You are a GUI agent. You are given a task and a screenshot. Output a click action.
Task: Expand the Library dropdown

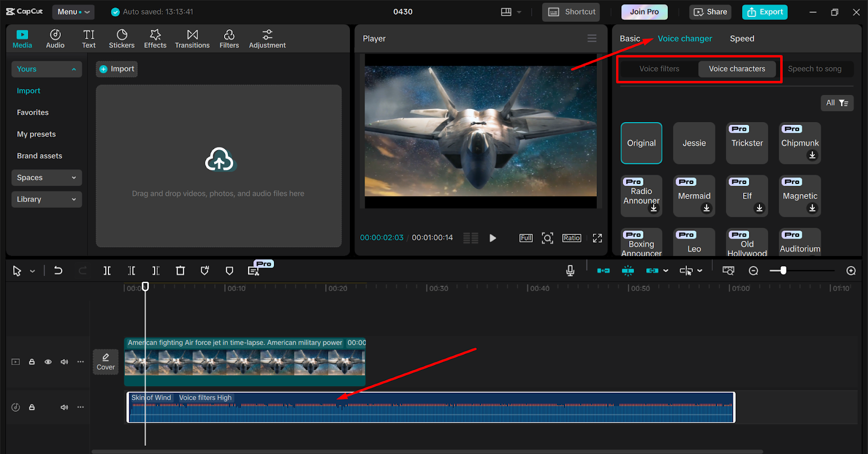47,199
